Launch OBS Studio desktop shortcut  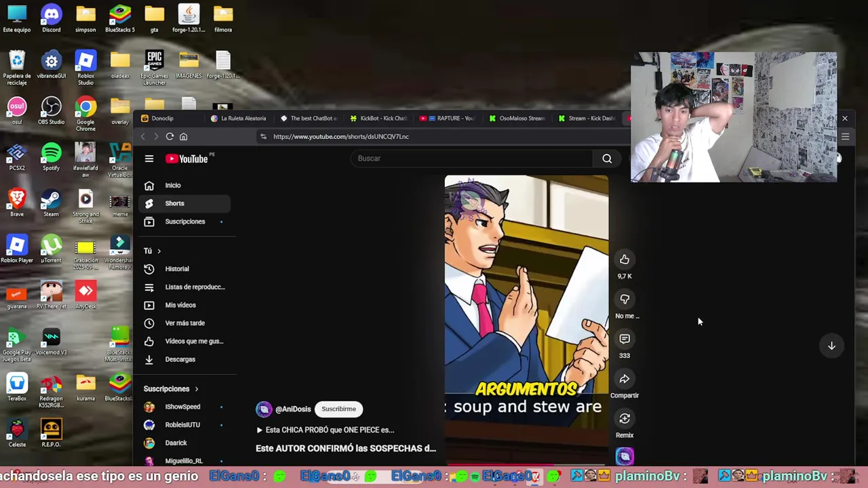(51, 110)
